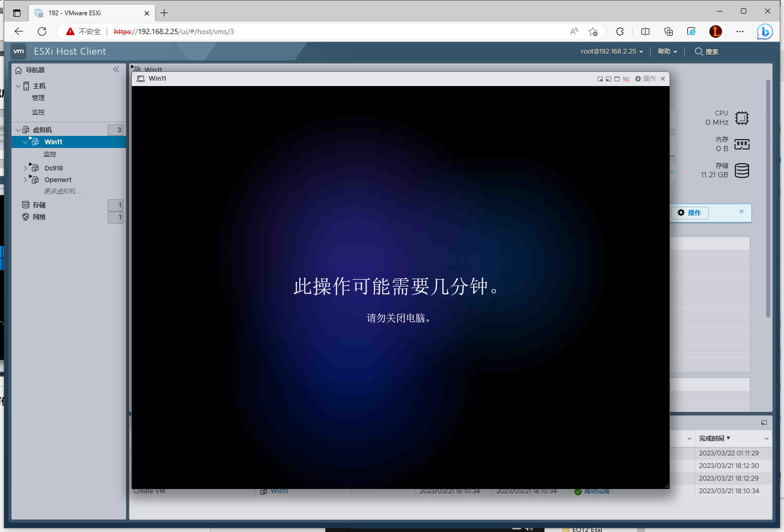
Task: Click the CPU chip icon in the summary
Action: 742,118
